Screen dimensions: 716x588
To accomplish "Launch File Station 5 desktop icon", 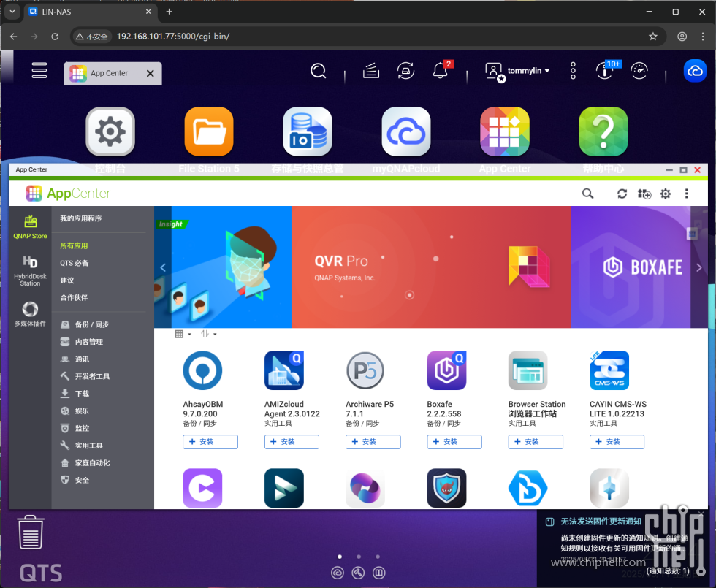I will pyautogui.click(x=209, y=131).
